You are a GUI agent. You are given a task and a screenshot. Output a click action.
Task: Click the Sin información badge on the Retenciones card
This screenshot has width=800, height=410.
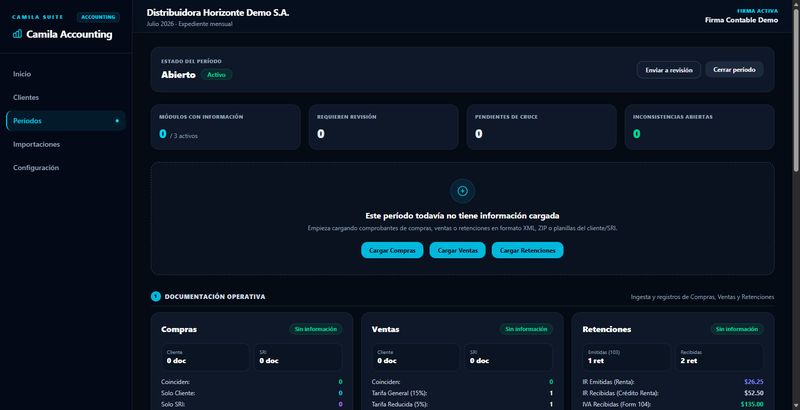(x=737, y=329)
